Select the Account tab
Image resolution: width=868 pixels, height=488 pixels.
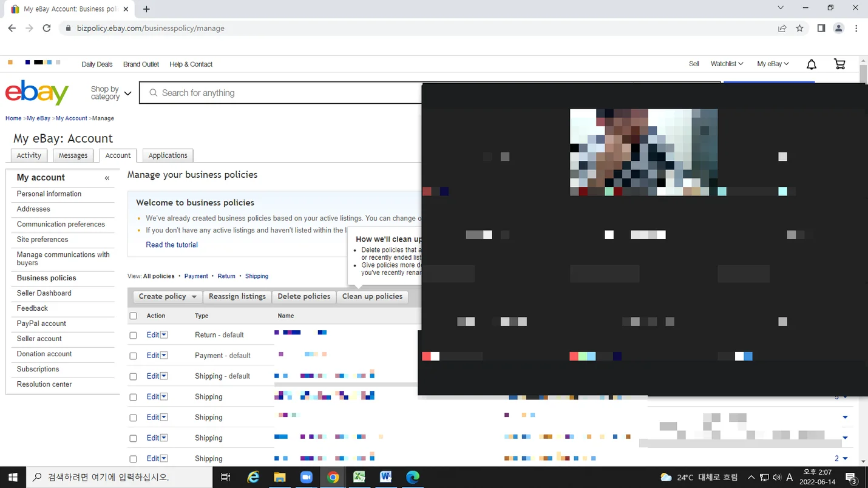click(x=118, y=155)
